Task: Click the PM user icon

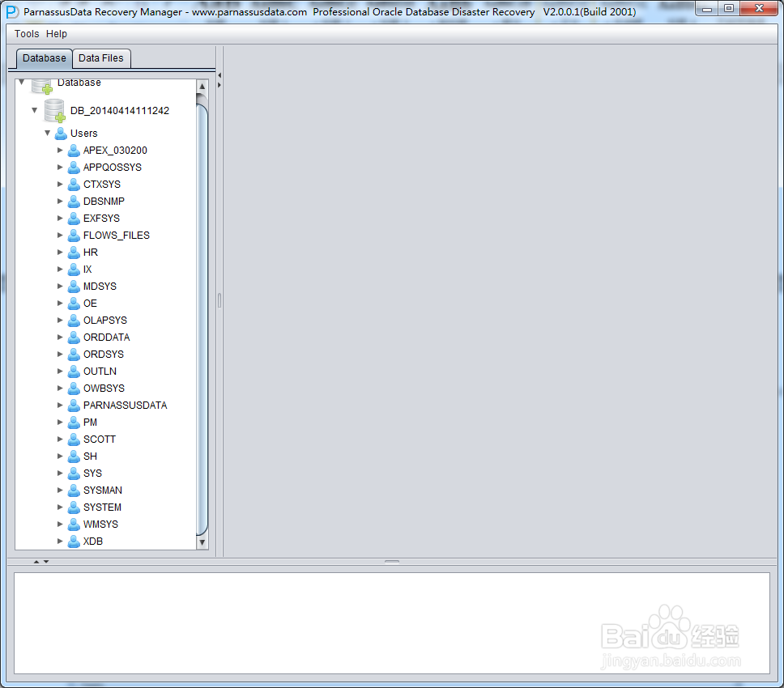Action: click(74, 423)
